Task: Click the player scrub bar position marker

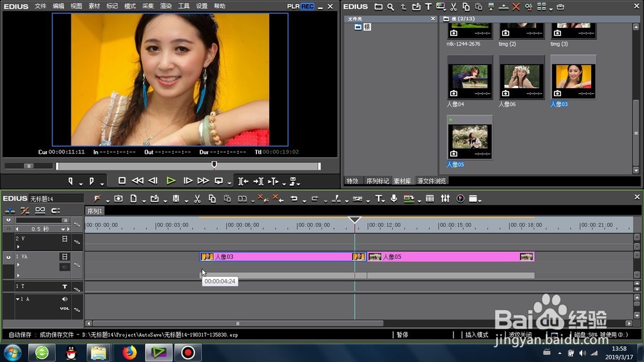Action: click(214, 165)
